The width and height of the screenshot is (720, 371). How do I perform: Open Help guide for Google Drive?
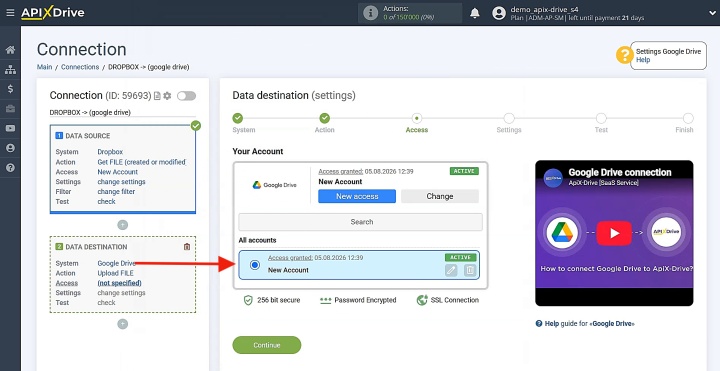pos(585,323)
